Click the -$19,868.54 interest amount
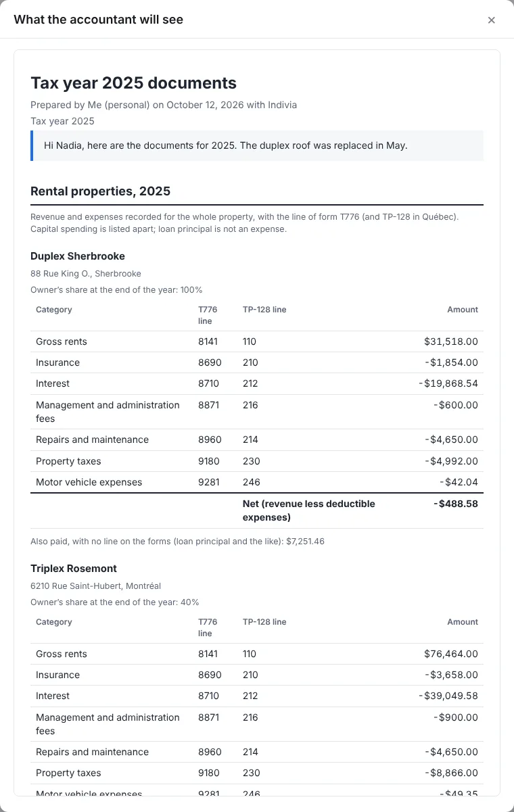Viewport: 514px width, 812px height. [x=448, y=383]
